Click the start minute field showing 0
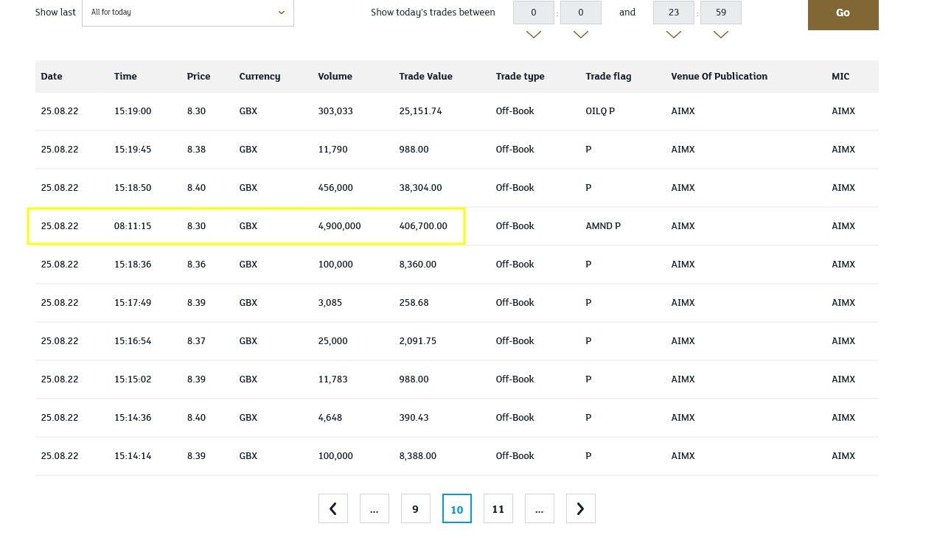The height and width of the screenshot is (560, 937). (x=580, y=13)
